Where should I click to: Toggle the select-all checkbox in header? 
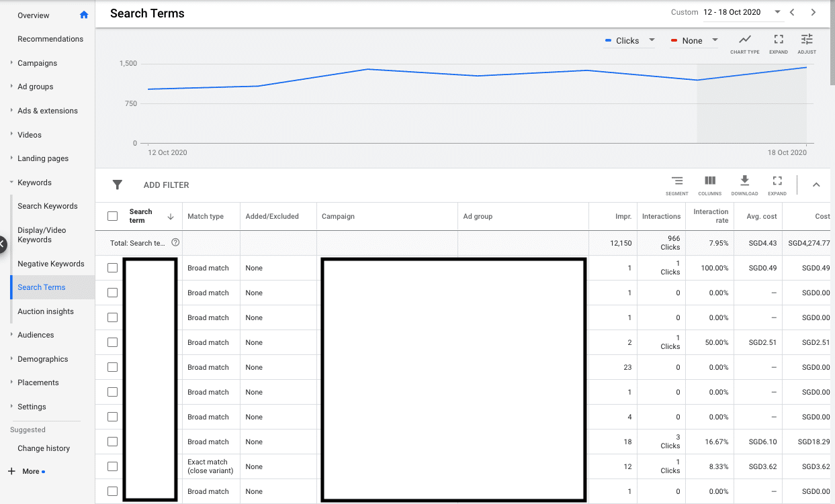pyautogui.click(x=113, y=216)
